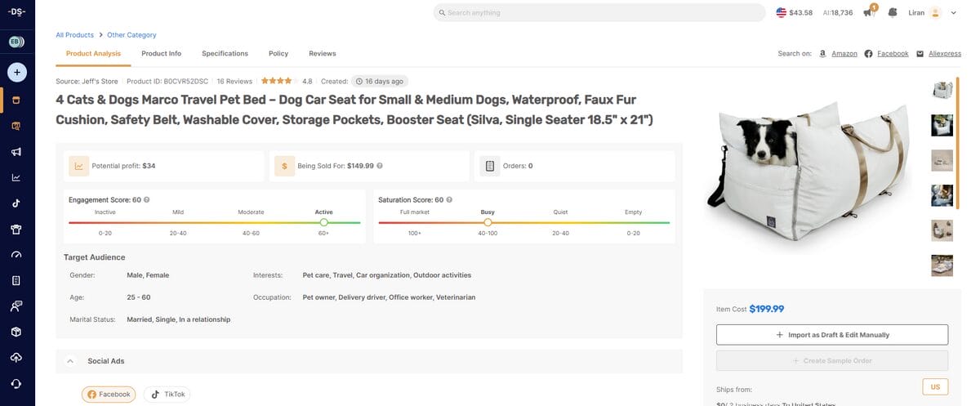Select the Facebook social ads chip
This screenshot has height=406, width=980.
(107, 395)
